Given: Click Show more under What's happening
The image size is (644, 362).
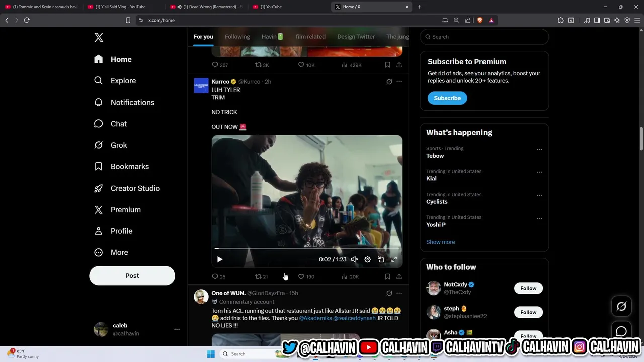Looking at the screenshot, I should (x=440, y=242).
